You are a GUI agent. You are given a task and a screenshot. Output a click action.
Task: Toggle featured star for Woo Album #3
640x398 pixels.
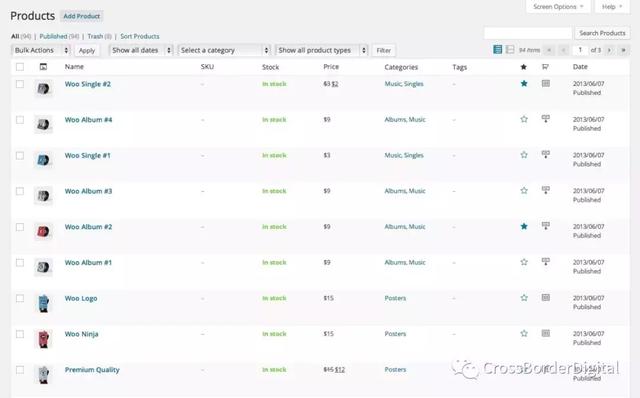tap(524, 191)
